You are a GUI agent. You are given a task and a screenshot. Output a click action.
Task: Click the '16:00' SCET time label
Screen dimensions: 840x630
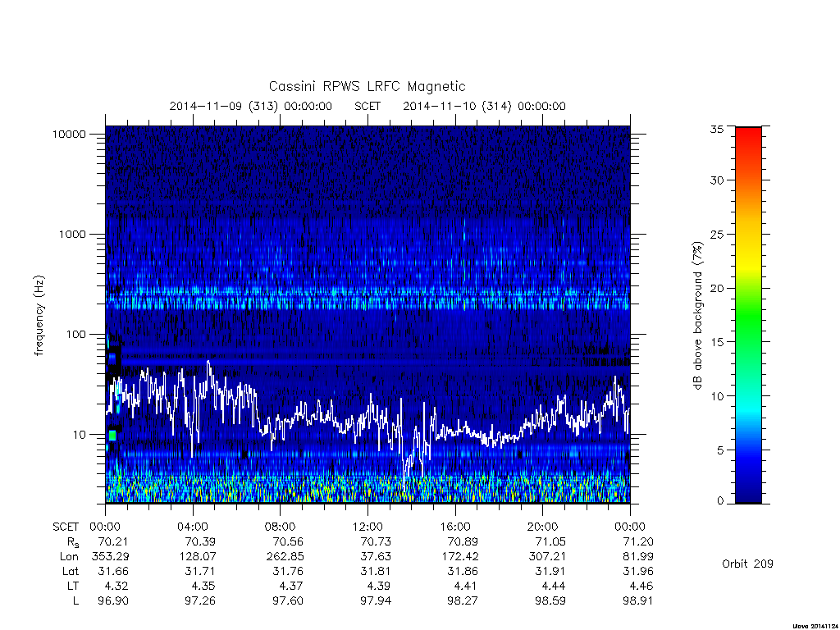455,527
